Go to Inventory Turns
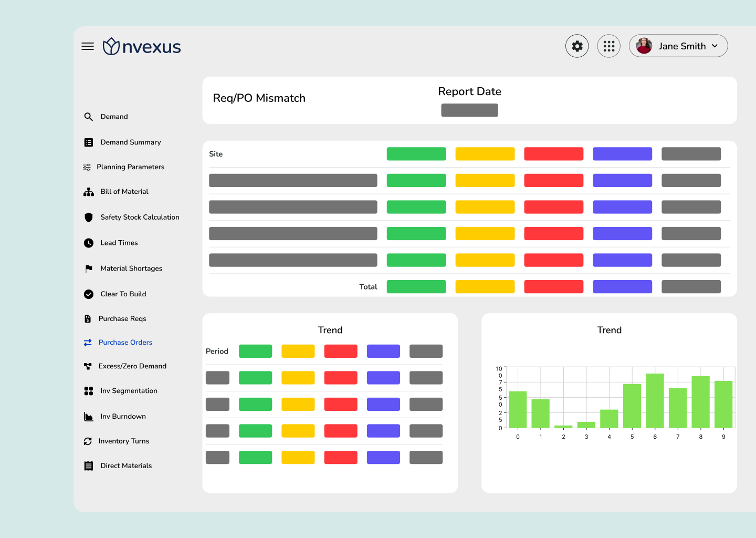This screenshot has width=756, height=538. pyautogui.click(x=124, y=441)
